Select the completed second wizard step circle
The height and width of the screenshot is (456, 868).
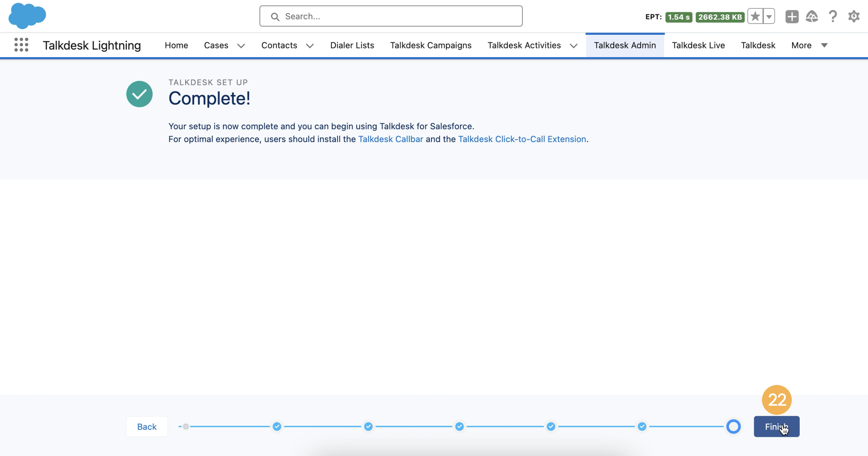coord(277,426)
